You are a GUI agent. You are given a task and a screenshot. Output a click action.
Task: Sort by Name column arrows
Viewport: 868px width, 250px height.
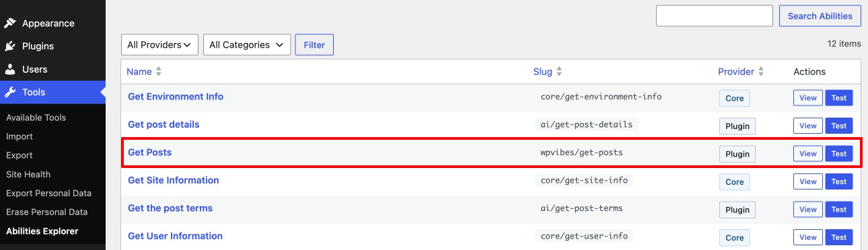[x=159, y=72]
